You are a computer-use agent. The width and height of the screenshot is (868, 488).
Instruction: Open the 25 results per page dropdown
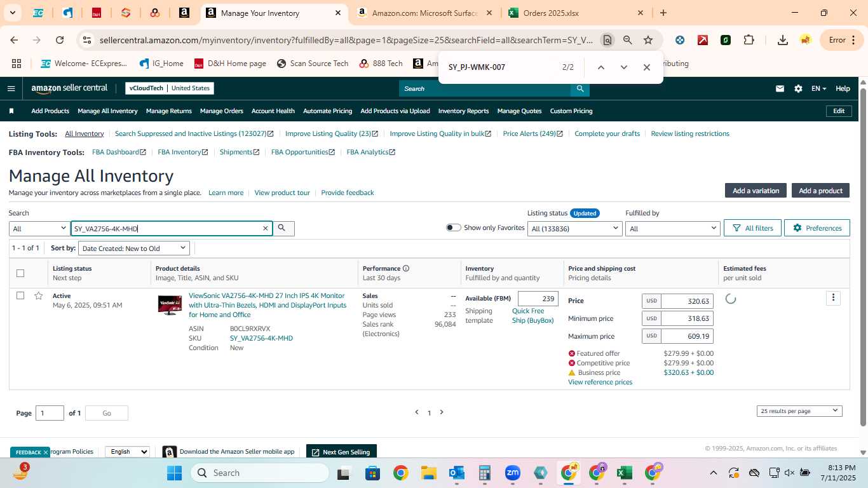click(799, 411)
